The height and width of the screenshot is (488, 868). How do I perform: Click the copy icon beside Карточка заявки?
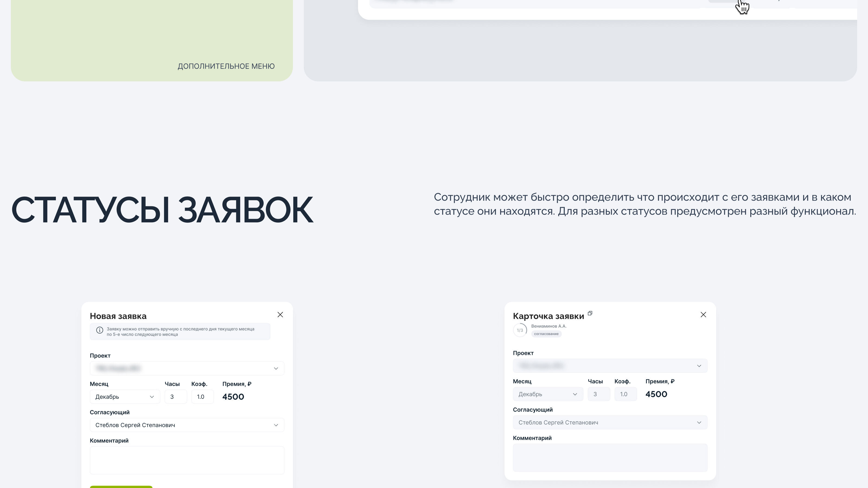click(590, 313)
